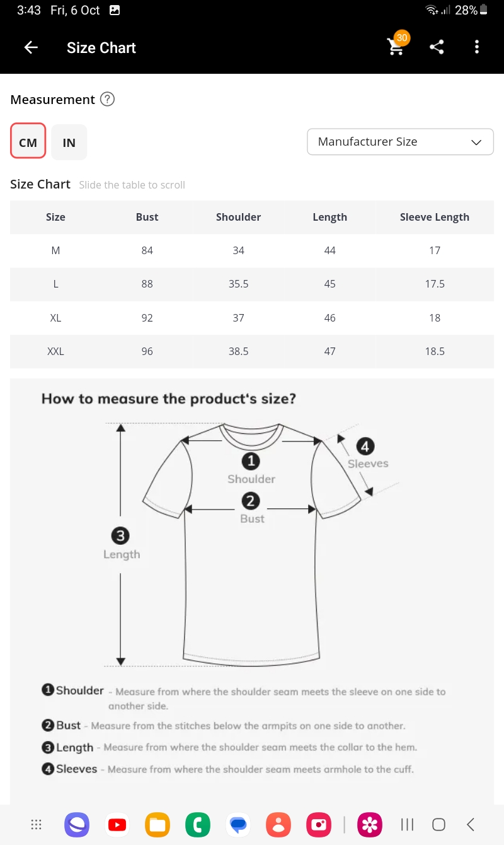Open the shopping cart with 30 items
Screen dimensions: 504x845
point(396,47)
